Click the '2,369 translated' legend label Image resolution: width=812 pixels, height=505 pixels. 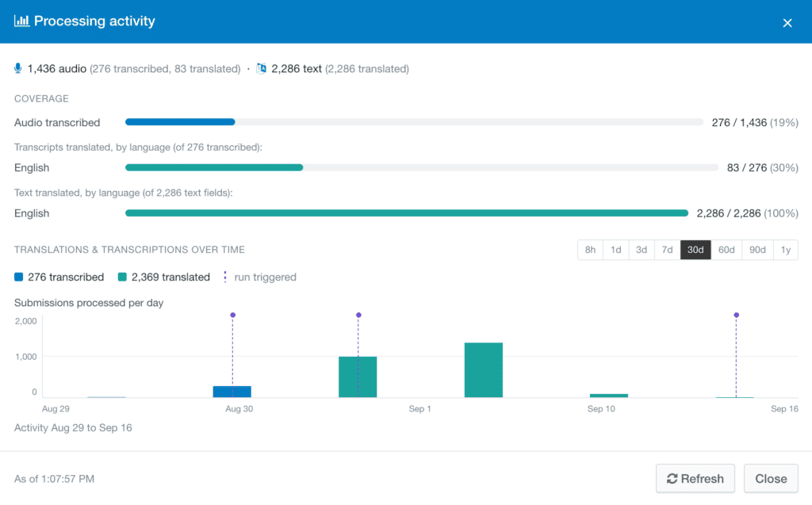pos(171,277)
